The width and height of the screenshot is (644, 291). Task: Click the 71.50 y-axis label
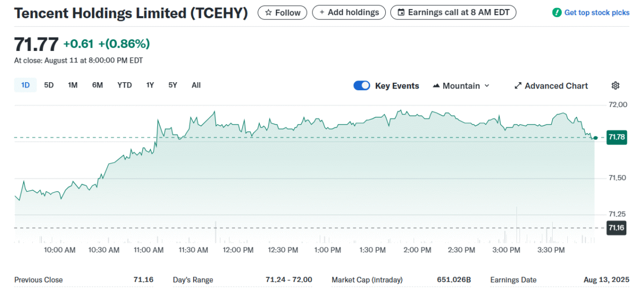[x=618, y=178]
